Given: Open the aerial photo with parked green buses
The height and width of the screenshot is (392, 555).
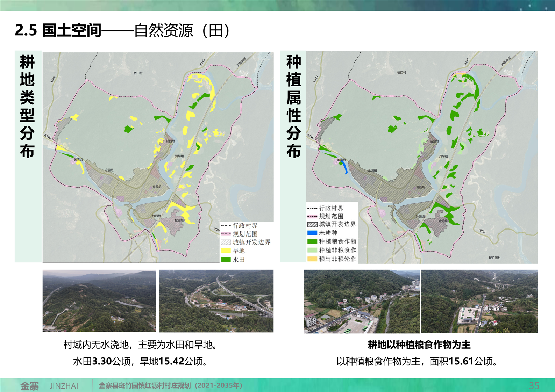Looking at the screenshot, I should (361, 301).
